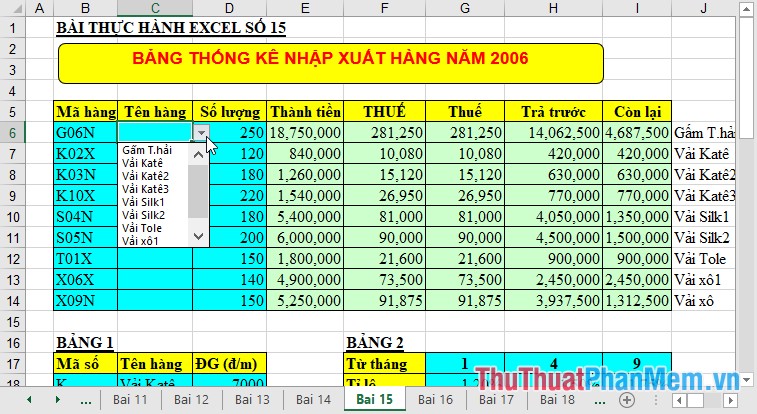Switch to the Bai 13 sheet tab
This screenshot has width=757, height=414.
pos(252,400)
